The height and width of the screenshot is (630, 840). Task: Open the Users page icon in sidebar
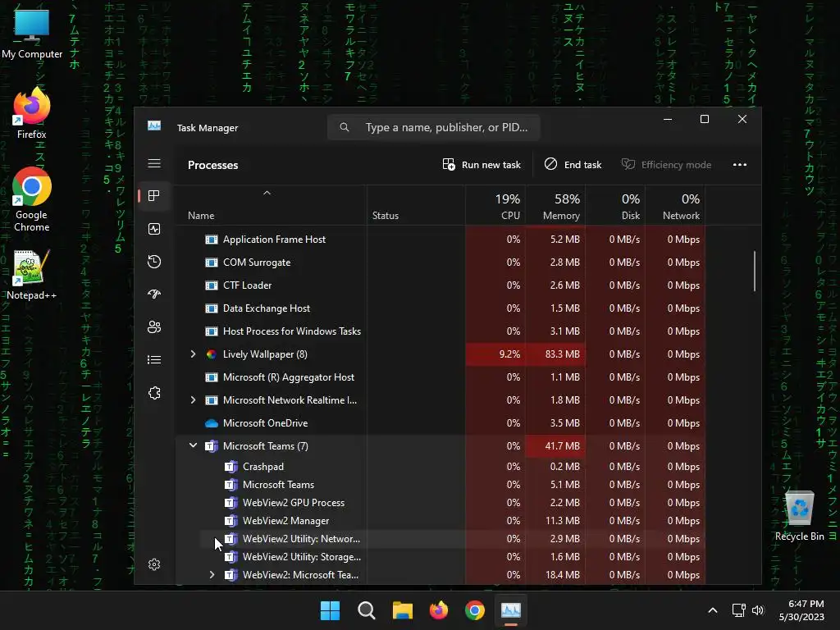point(153,326)
